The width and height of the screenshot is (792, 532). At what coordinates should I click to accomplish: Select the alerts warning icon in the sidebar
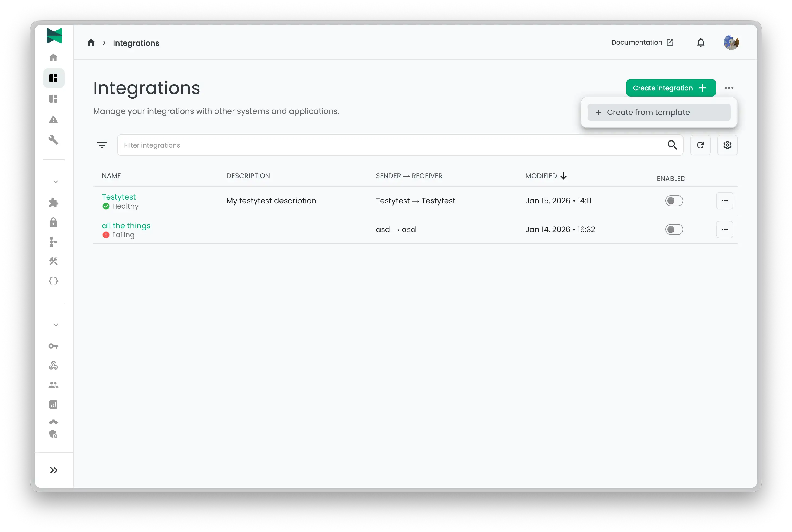click(54, 119)
